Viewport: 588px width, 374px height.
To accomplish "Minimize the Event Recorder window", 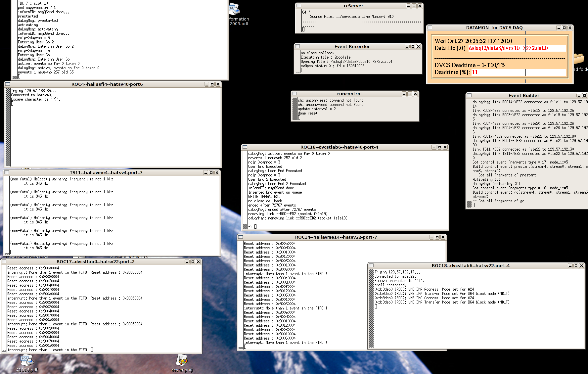I will [407, 47].
